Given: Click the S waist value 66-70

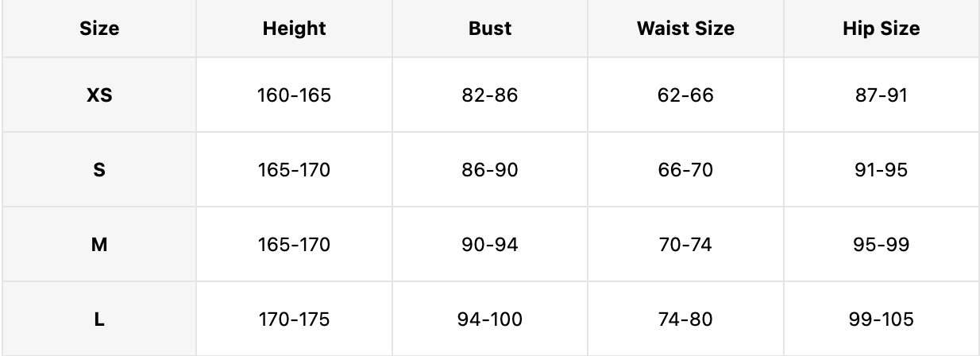Looking at the screenshot, I should [685, 170].
